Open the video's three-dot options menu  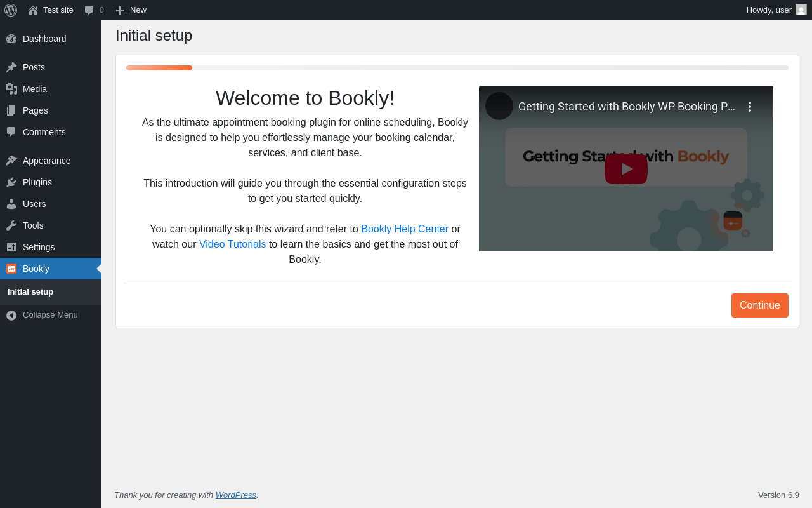pos(750,107)
